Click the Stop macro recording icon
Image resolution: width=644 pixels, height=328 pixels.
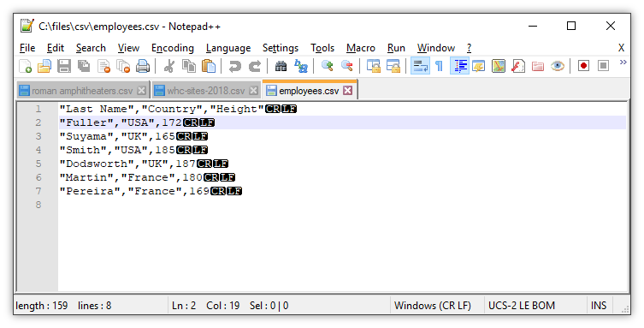coord(603,66)
